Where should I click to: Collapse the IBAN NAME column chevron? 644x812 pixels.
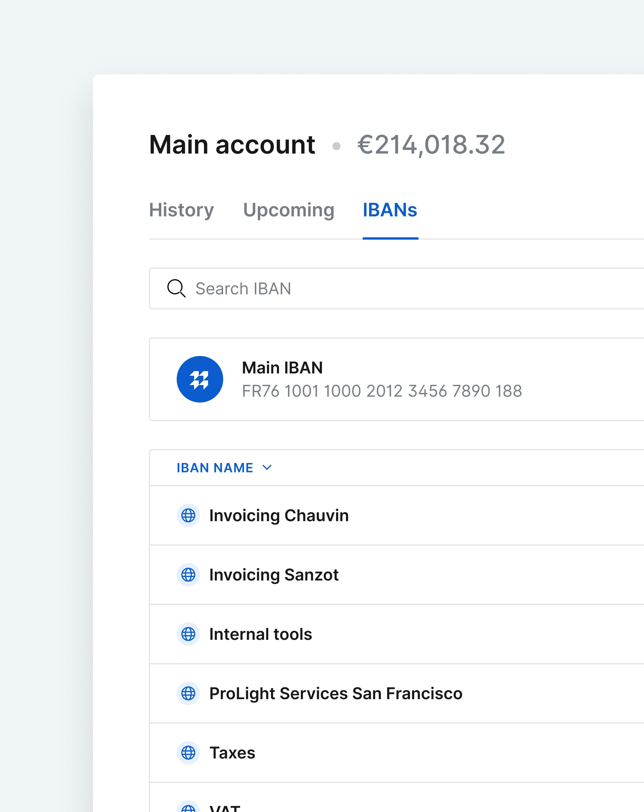pyautogui.click(x=267, y=467)
